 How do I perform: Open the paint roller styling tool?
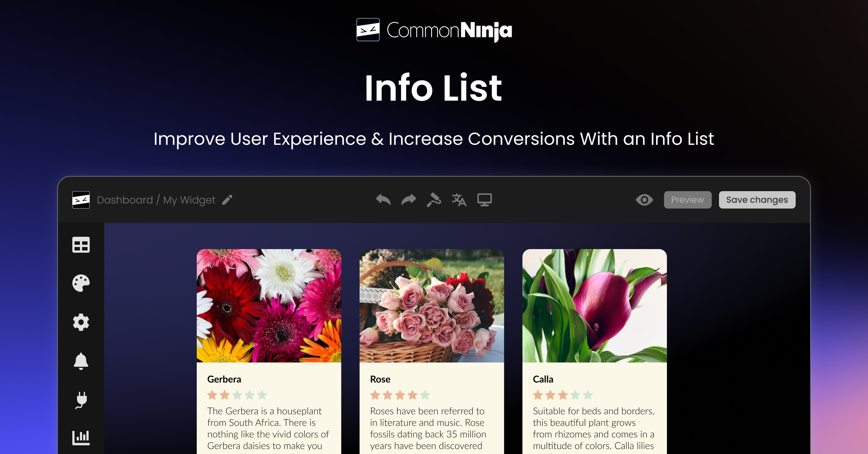[434, 199]
